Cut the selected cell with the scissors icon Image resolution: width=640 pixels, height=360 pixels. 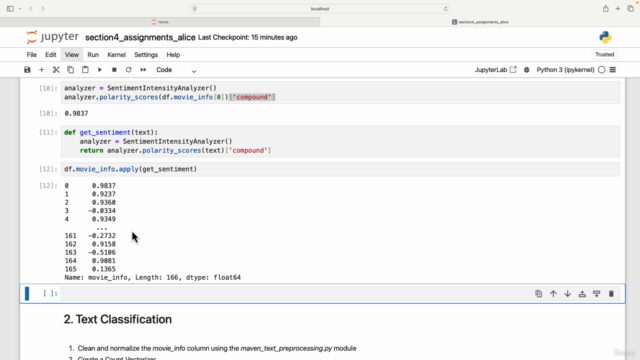pos(56,70)
